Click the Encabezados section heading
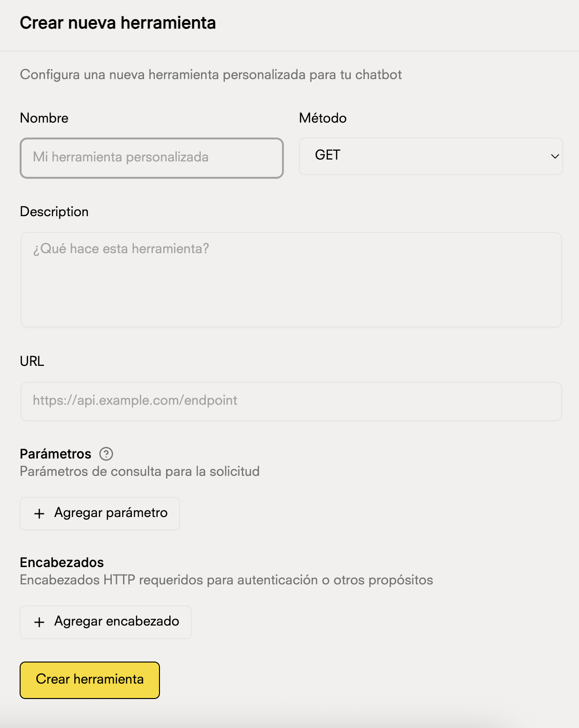This screenshot has width=579, height=728. pyautogui.click(x=61, y=562)
